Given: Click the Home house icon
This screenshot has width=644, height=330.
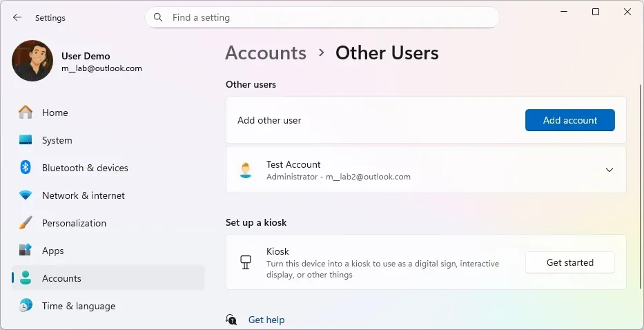Looking at the screenshot, I should point(26,113).
